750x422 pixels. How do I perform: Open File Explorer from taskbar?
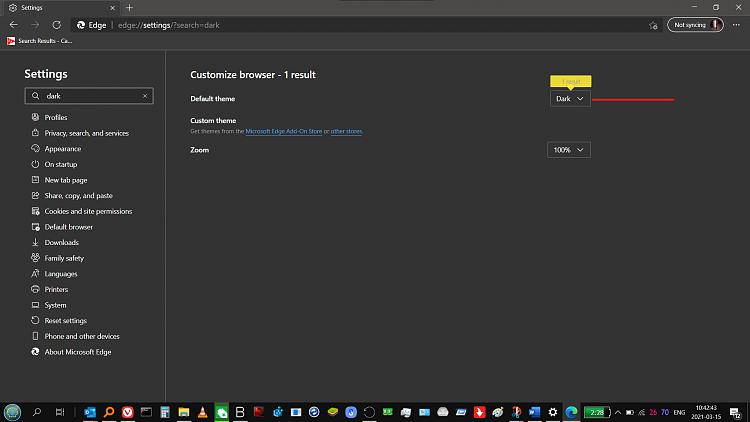pos(184,412)
